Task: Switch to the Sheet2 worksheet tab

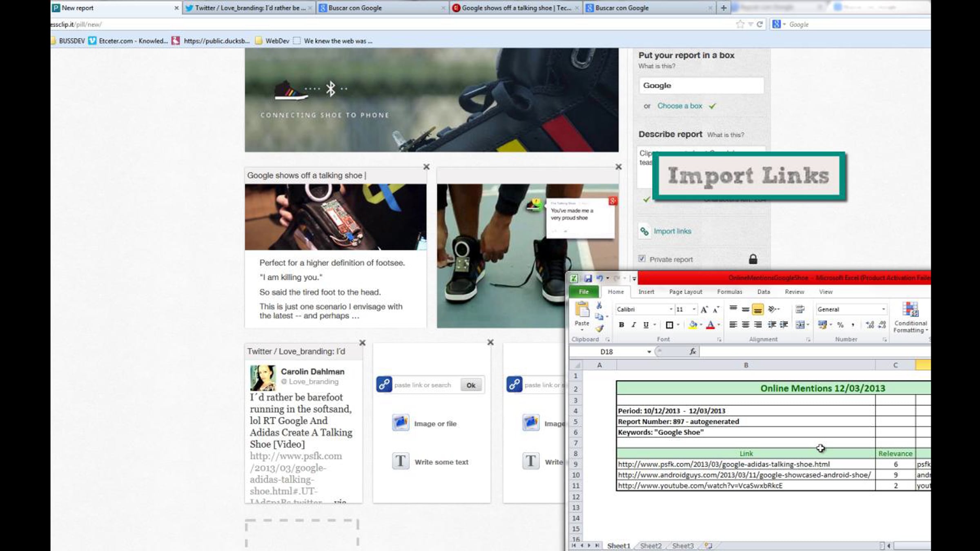Action: pos(650,546)
